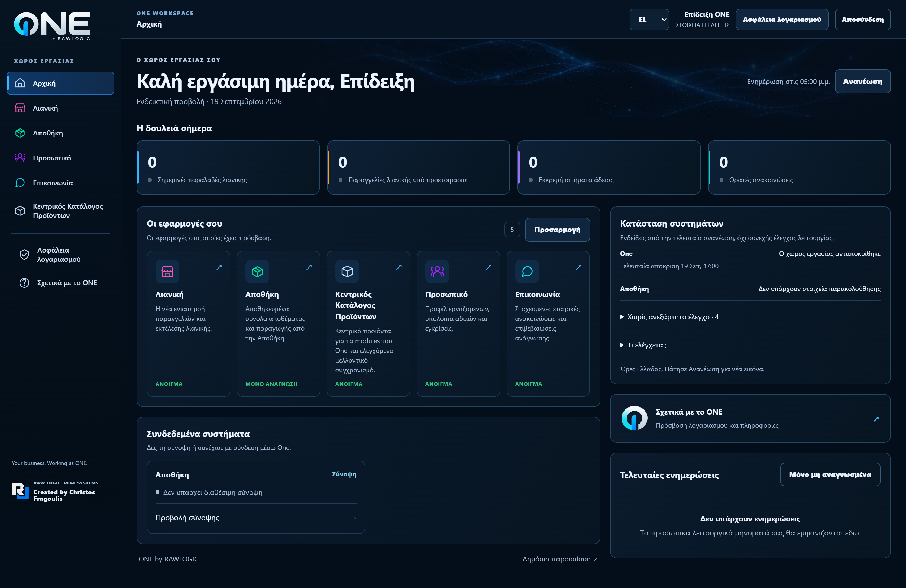The width and height of the screenshot is (906, 588).
Task: Click the chat icon in the Επικοινωνία card
Action: click(x=527, y=272)
